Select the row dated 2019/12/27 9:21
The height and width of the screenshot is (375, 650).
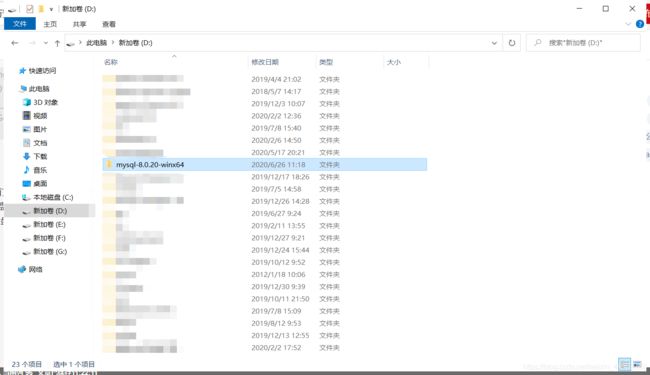tap(265, 238)
